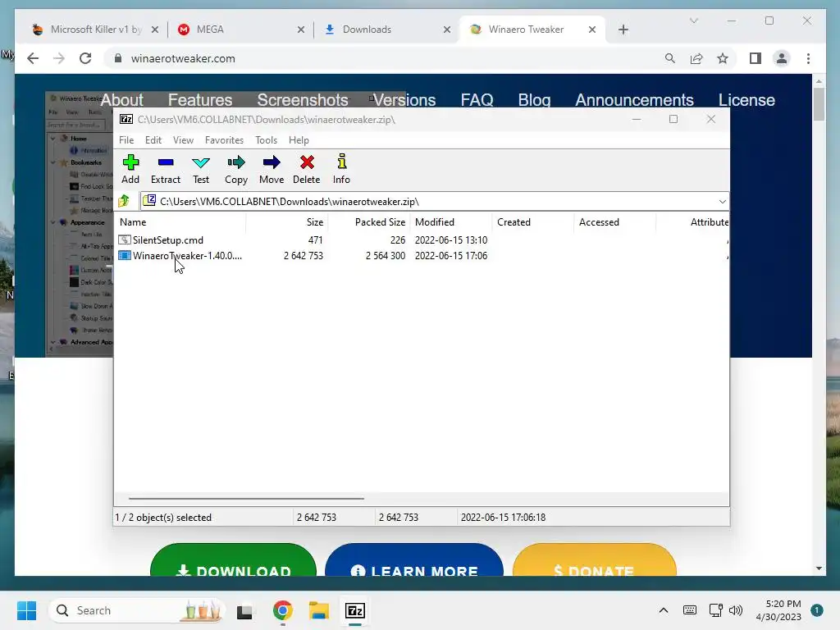Open Task View from the taskbar
Screen dimensions: 840x630
point(244,610)
